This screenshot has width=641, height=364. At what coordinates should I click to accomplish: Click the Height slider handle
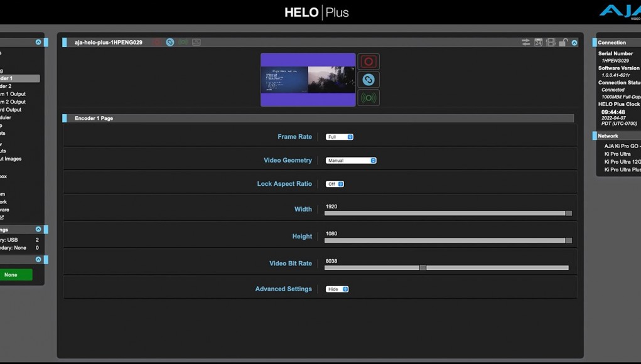[x=569, y=240]
